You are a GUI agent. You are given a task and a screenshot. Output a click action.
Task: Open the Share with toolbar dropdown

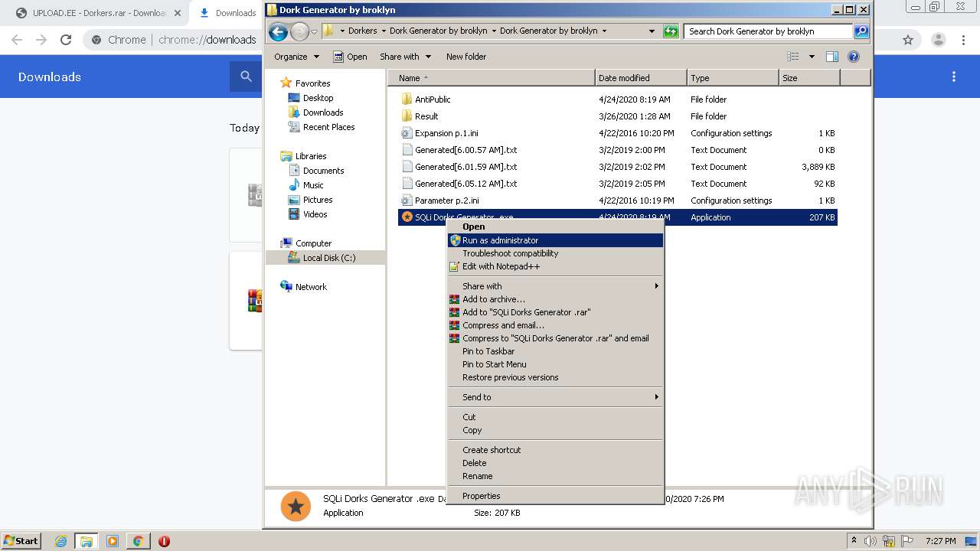405,57
